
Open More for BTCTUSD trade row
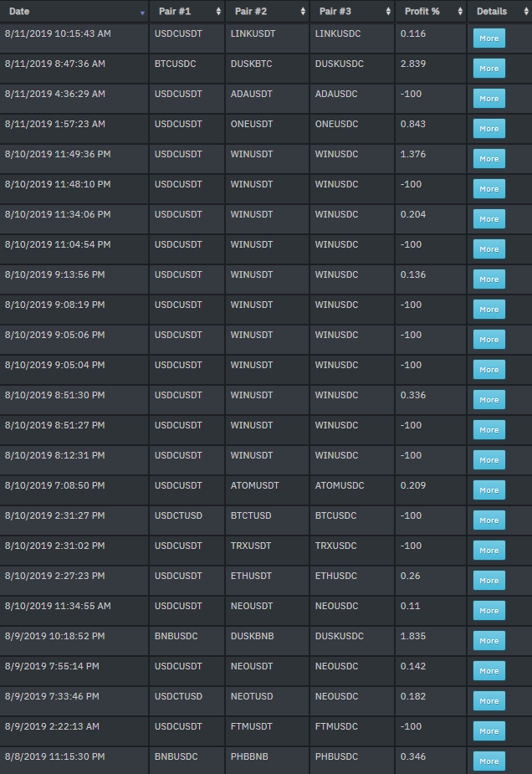tap(489, 520)
